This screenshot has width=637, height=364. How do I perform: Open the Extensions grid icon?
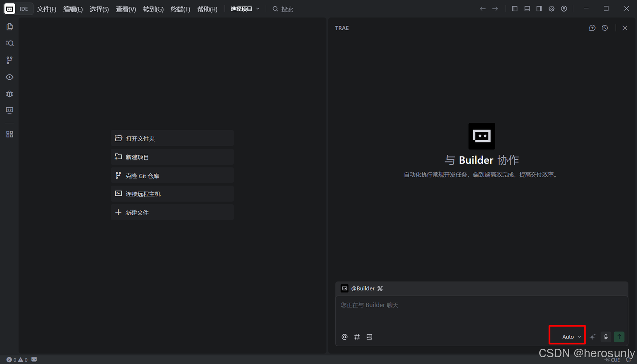tap(9, 134)
